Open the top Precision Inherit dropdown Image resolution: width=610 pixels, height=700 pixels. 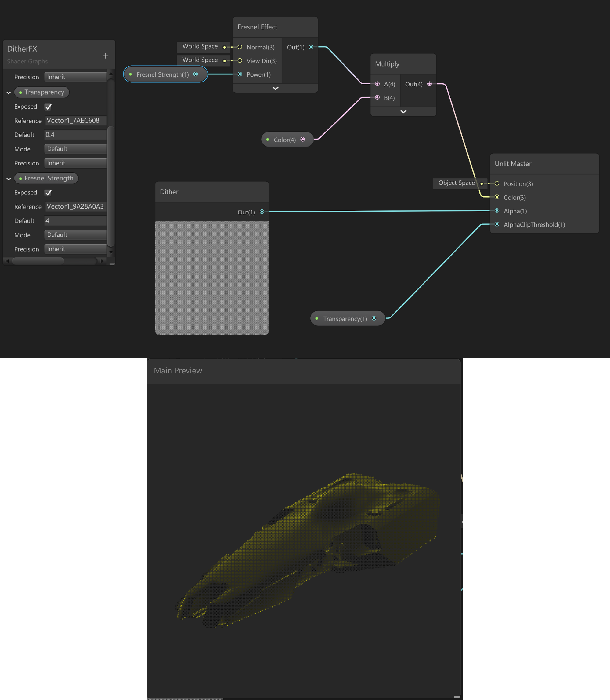click(75, 77)
